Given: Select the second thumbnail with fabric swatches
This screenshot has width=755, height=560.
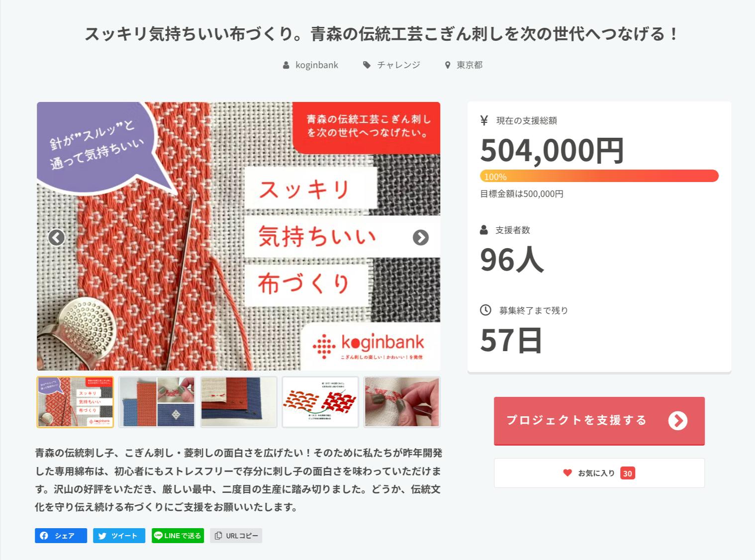Looking at the screenshot, I should pos(157,402).
